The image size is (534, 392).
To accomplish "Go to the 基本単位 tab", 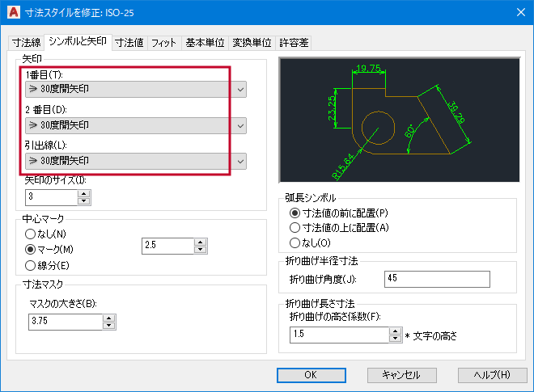I will 205,43.
